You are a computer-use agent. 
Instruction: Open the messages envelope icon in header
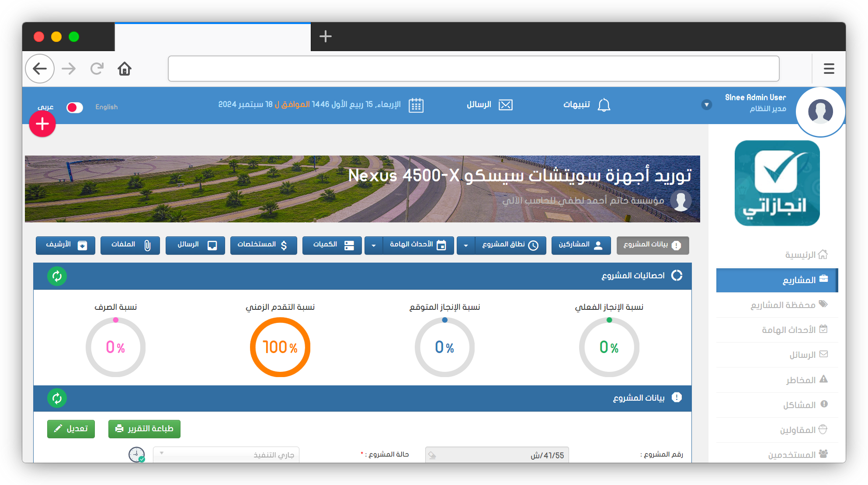[x=506, y=105]
